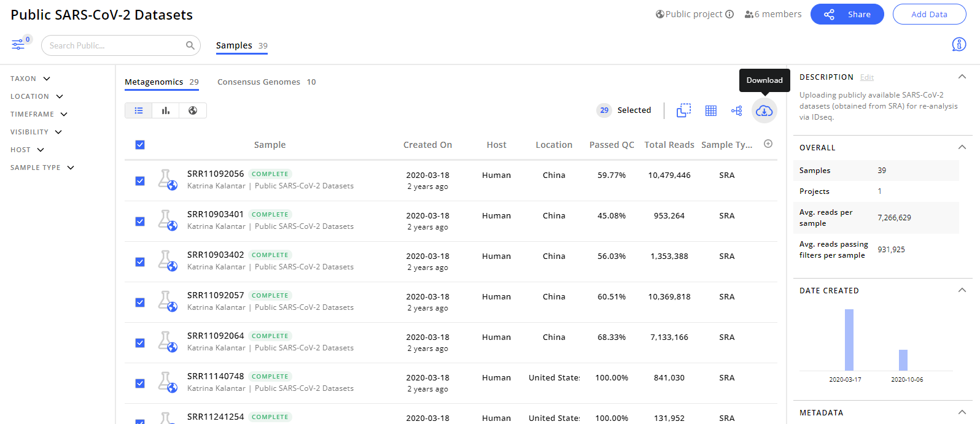
Task: Open the heatmap grid icon
Action: [711, 110]
